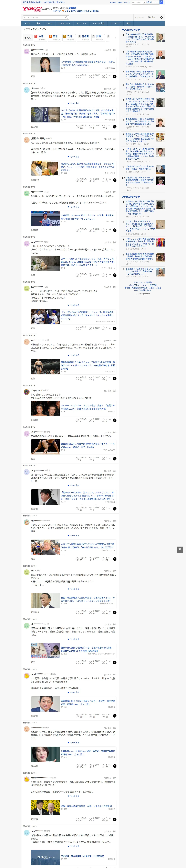Click うーん reaction on hgb******** comment
The height and width of the screenshot is (868, 186).
pos(107,559)
